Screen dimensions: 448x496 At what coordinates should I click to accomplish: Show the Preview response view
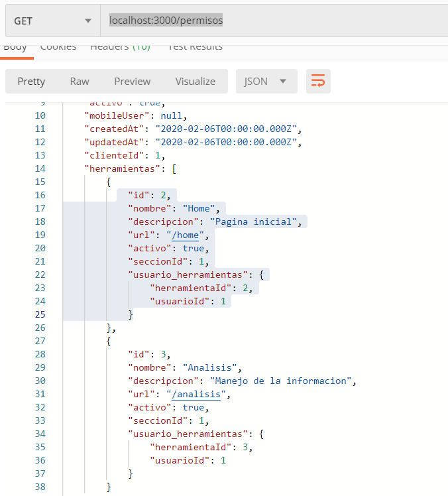(133, 82)
